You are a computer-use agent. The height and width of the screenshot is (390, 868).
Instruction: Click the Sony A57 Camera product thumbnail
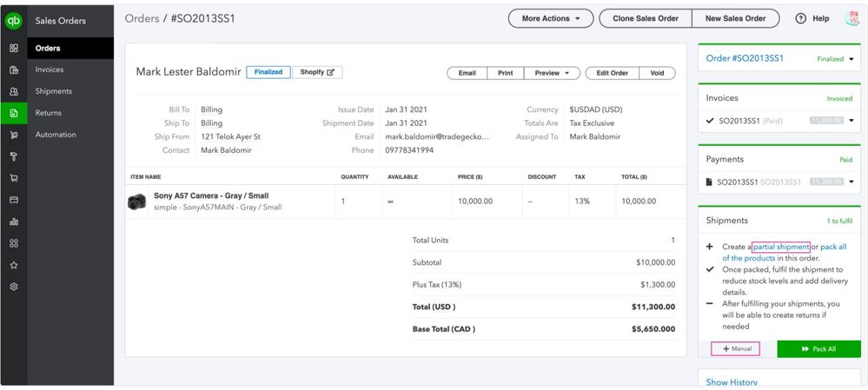tap(136, 202)
